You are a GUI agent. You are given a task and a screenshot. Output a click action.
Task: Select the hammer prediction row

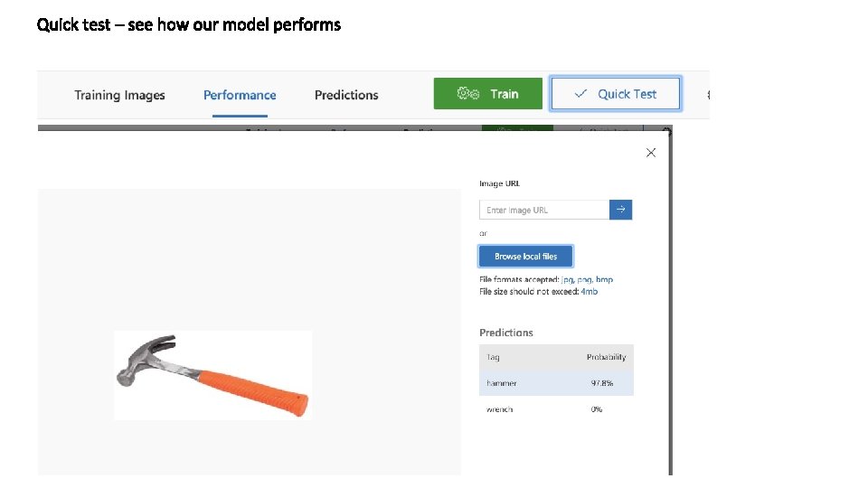(556, 383)
